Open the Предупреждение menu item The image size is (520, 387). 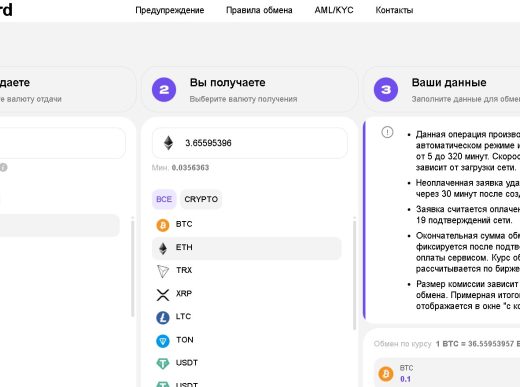click(x=169, y=10)
